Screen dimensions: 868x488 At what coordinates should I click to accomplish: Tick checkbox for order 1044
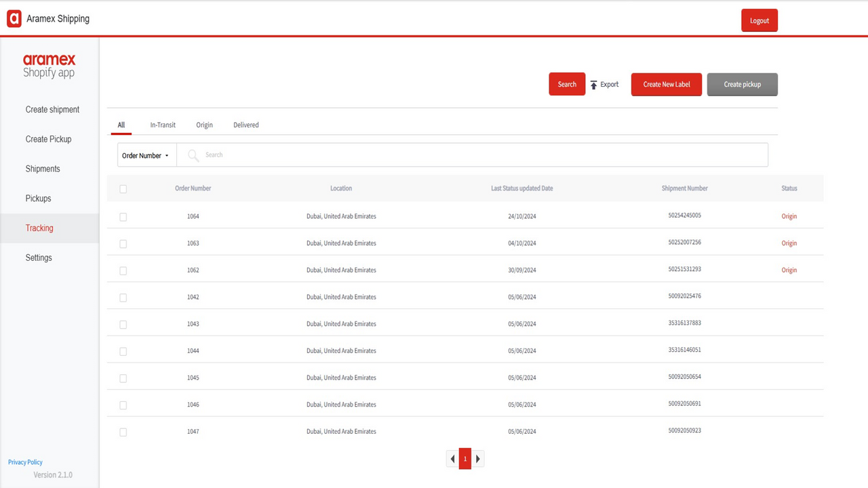tap(123, 351)
